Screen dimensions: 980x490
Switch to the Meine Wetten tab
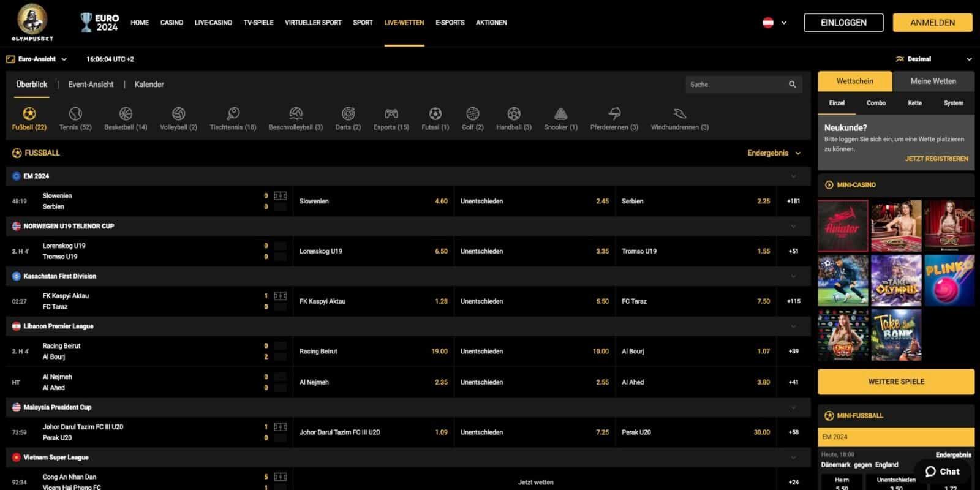(933, 81)
